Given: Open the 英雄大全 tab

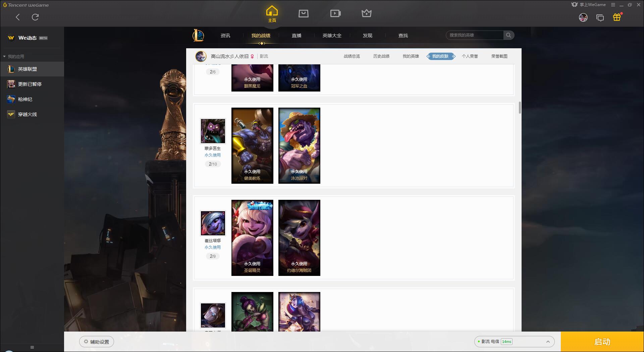Looking at the screenshot, I should [332, 36].
